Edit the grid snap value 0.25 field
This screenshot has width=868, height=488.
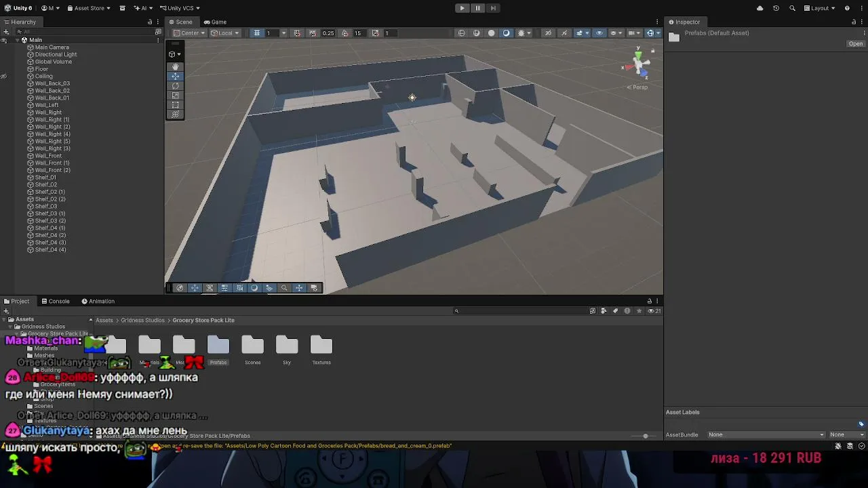pos(328,33)
